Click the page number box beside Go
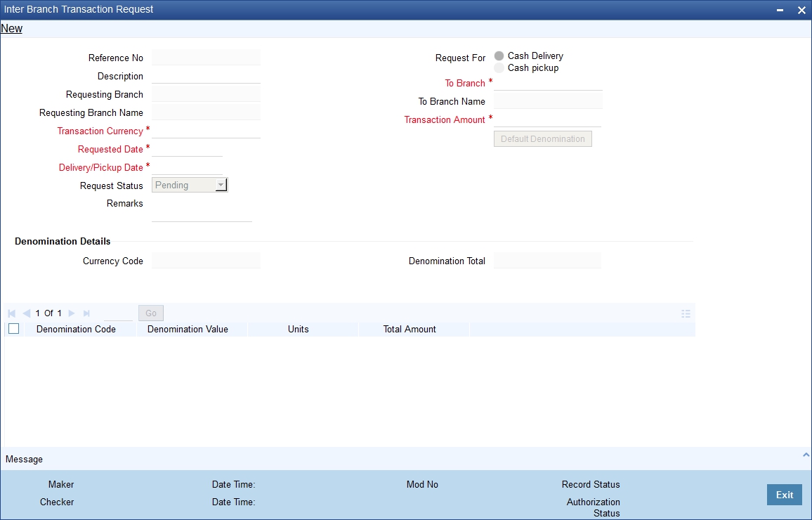 coord(118,313)
